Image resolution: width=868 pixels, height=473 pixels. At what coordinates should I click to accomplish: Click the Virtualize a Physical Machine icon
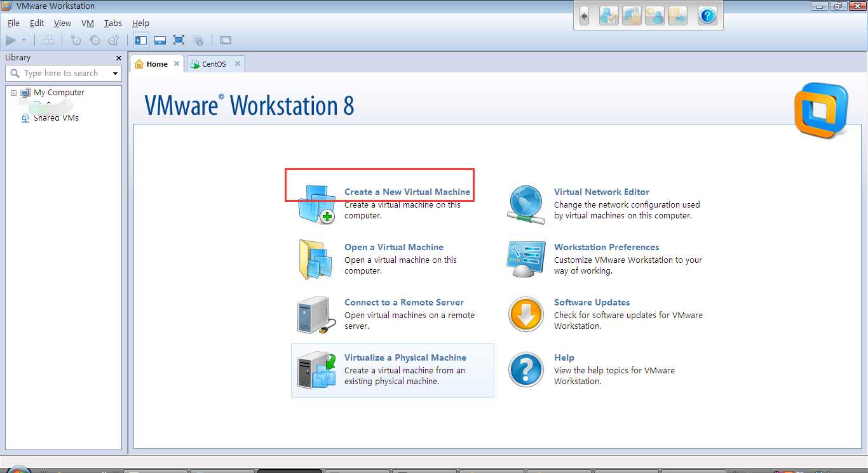click(316, 370)
